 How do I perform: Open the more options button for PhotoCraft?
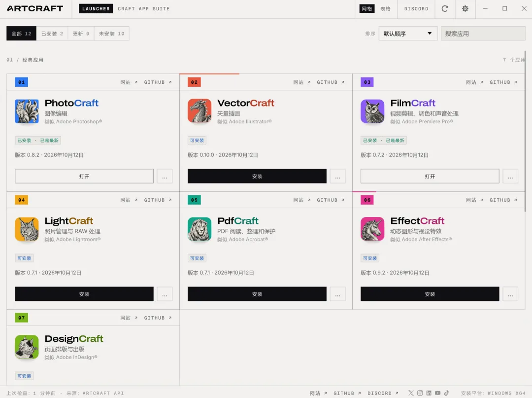165,176
